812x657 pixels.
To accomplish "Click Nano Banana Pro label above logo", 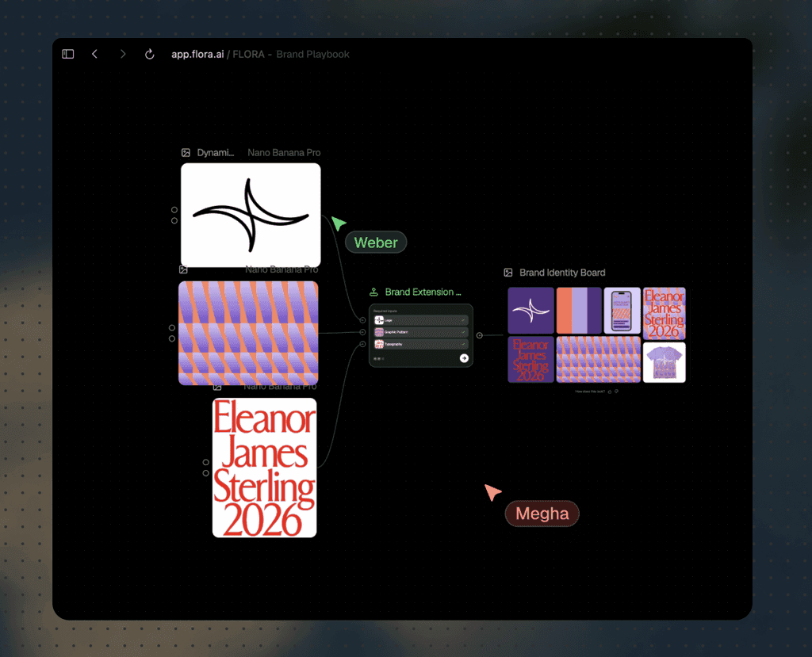I will click(284, 153).
